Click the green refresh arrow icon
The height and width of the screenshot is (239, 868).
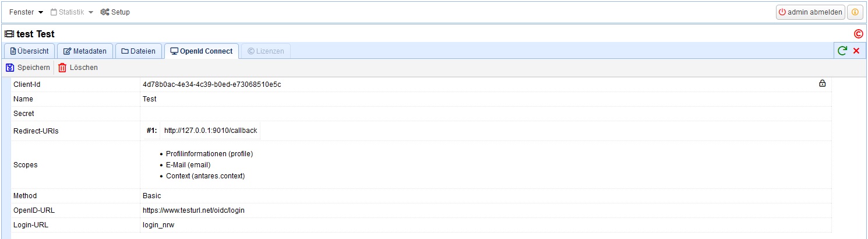842,51
